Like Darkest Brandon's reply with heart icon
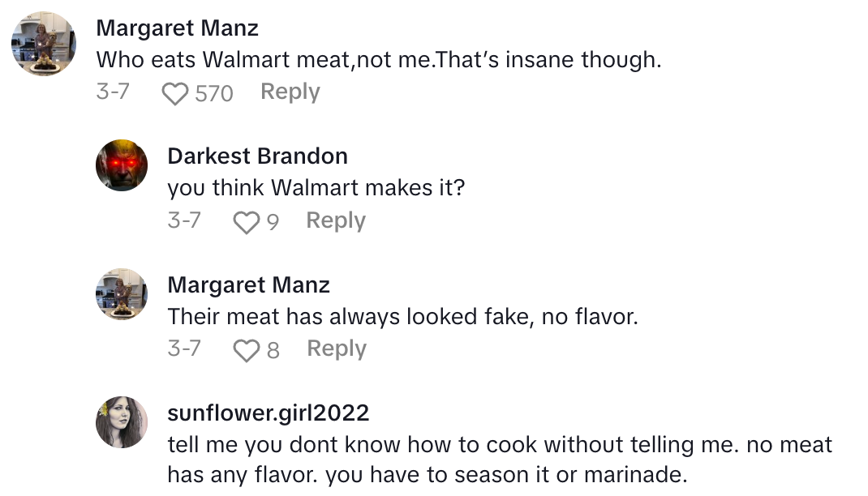 [x=245, y=222]
